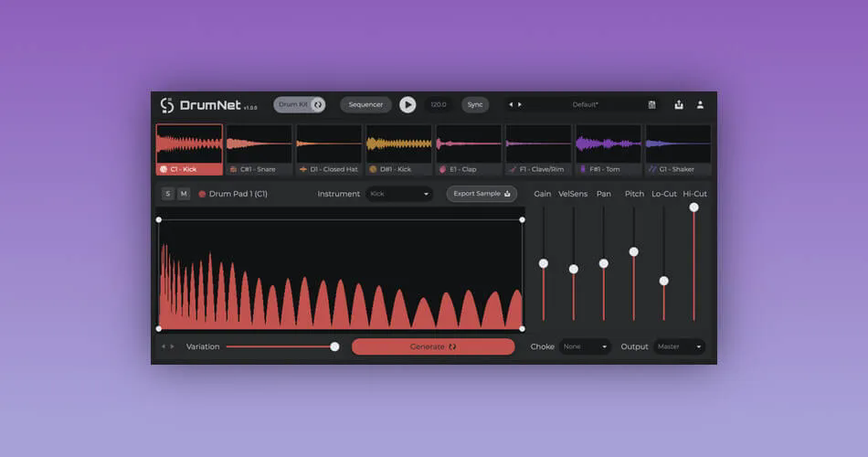This screenshot has height=457, width=868.
Task: Click the Pitch slider handle
Action: point(634,252)
